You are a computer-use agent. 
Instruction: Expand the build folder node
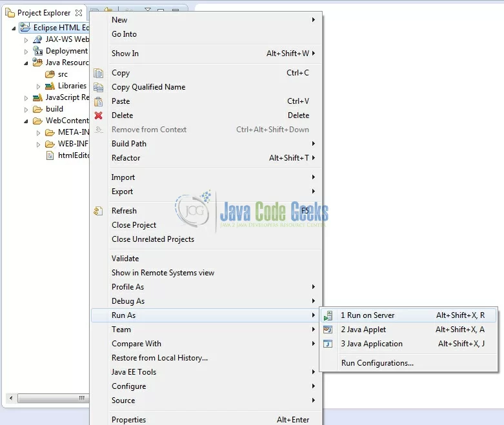[26, 110]
